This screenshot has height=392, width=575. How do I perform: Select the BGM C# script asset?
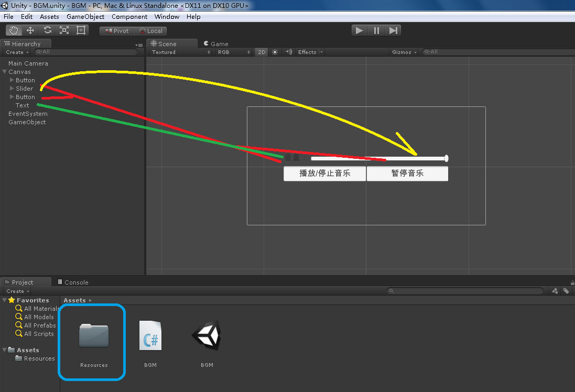[150, 335]
